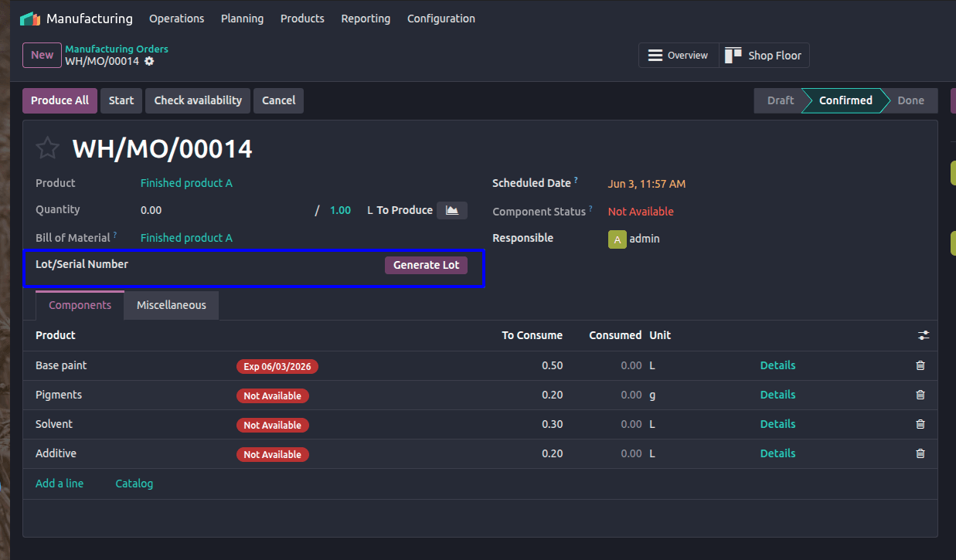Open column options adjust icon

point(924,335)
